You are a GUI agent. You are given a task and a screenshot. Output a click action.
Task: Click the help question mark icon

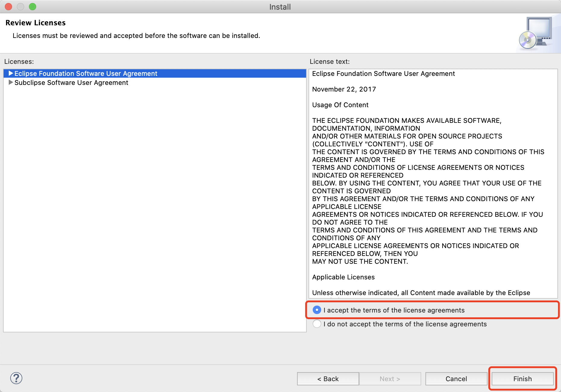(16, 378)
